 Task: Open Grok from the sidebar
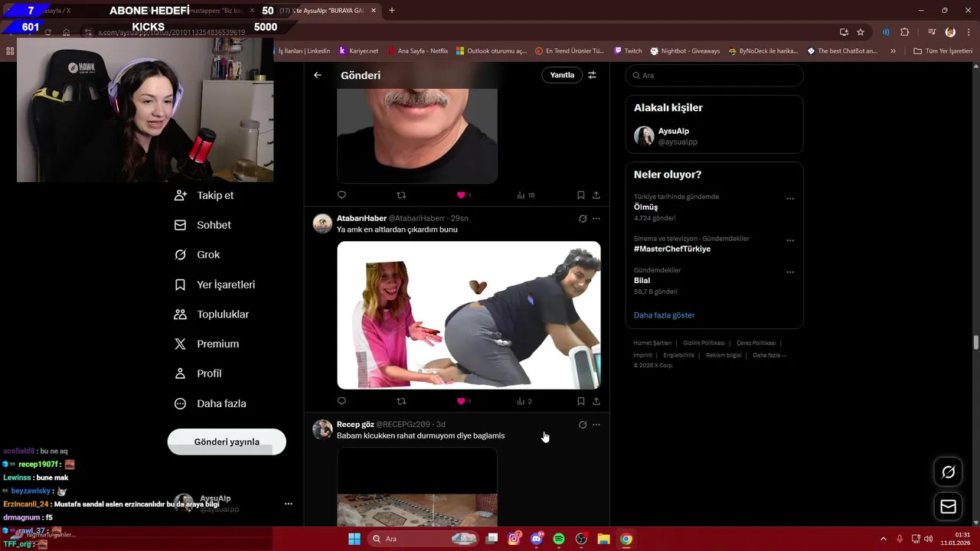click(x=198, y=255)
